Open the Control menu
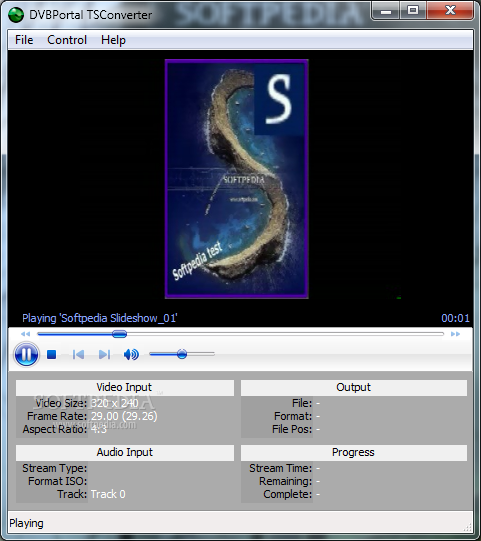Viewport: 481px width, 541px height. pos(67,40)
